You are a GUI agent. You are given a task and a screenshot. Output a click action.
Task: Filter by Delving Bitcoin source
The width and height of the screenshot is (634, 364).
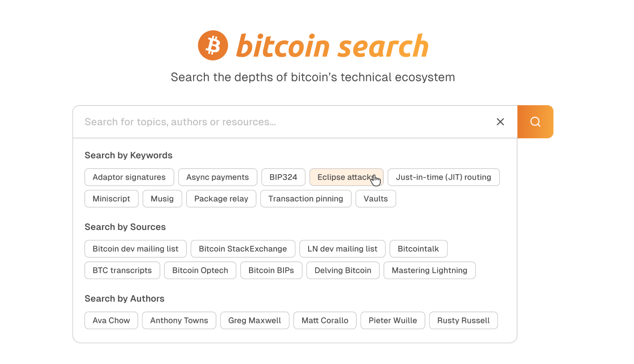pos(343,270)
